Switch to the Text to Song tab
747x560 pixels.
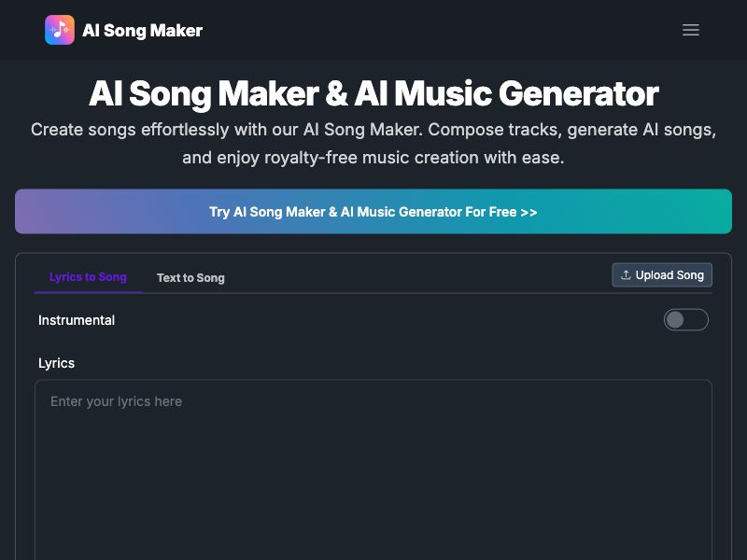coord(190,277)
